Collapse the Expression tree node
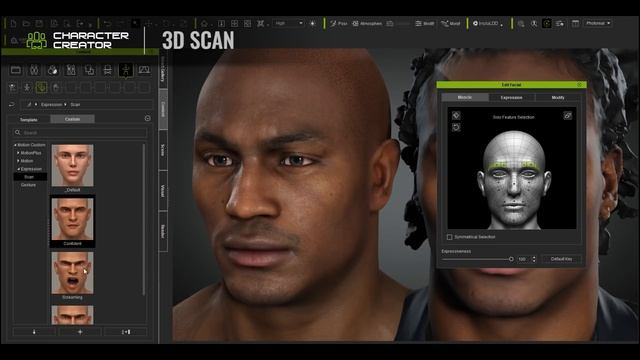The width and height of the screenshot is (640, 360). [18, 169]
